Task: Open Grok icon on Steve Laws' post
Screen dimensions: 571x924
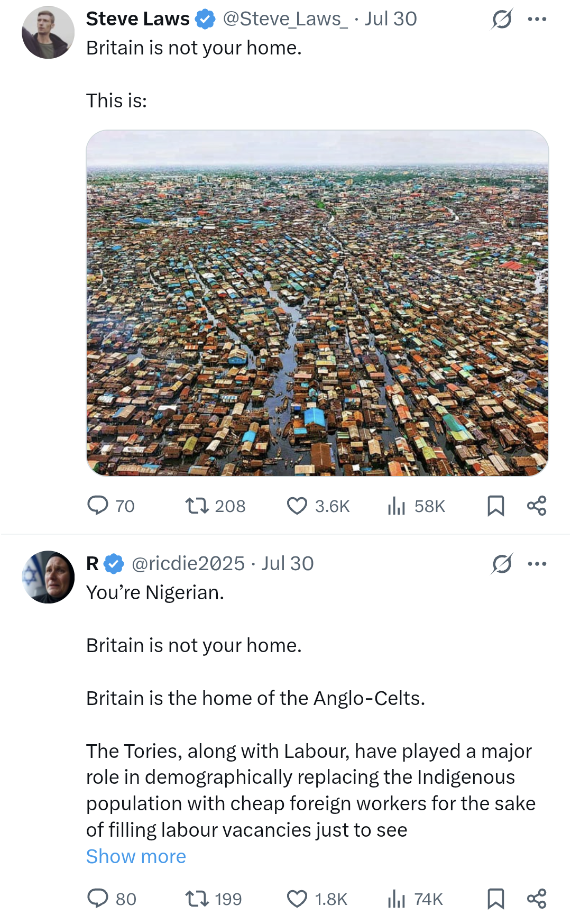Action: tap(501, 20)
